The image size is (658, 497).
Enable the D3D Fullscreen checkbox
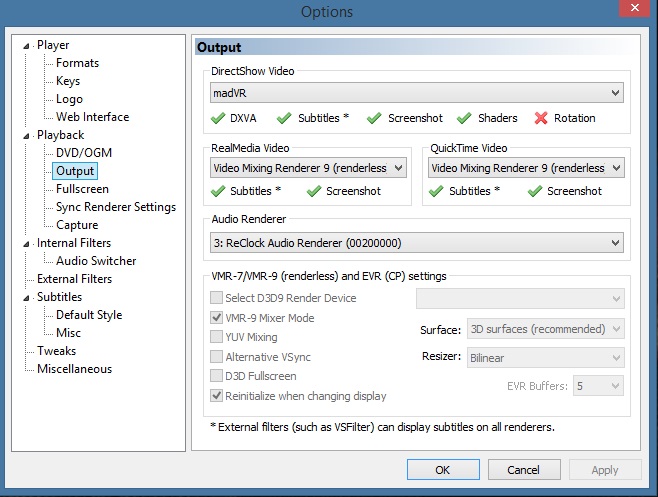[216, 375]
